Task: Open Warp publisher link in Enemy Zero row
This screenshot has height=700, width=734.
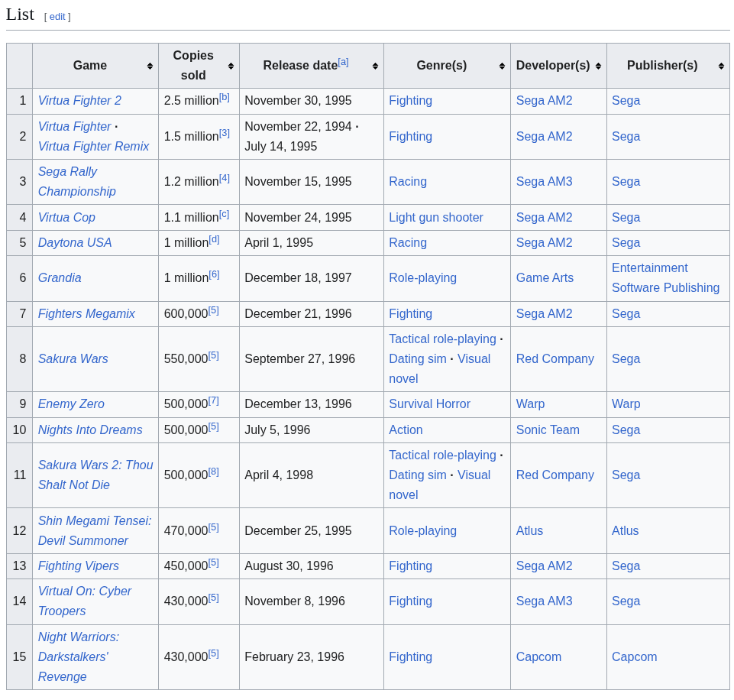Action: [626, 404]
